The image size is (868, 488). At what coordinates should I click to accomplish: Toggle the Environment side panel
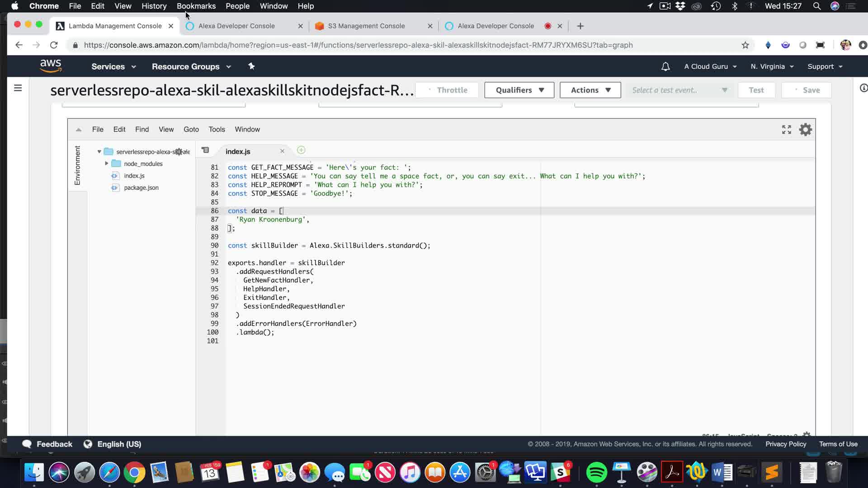[x=77, y=165]
